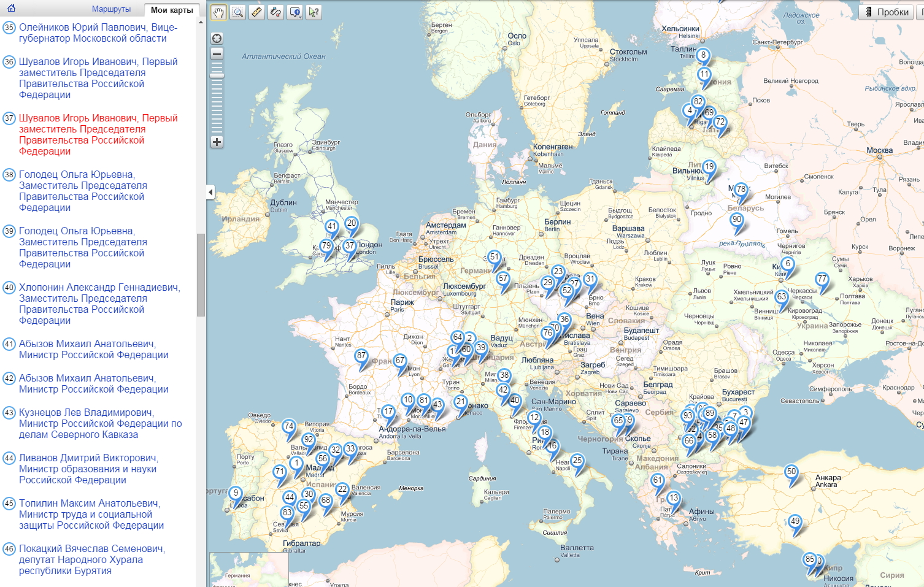Open list entry 36 Шувалов Игорь Иванович

click(x=98, y=78)
